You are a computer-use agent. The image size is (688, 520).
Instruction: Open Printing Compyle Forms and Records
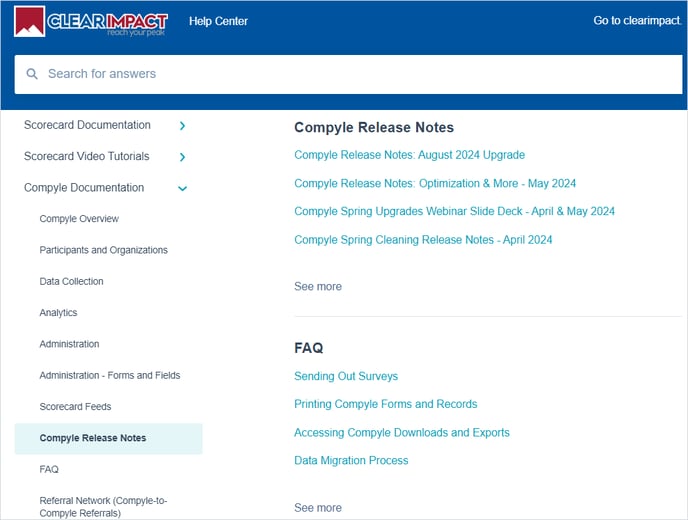(x=386, y=404)
